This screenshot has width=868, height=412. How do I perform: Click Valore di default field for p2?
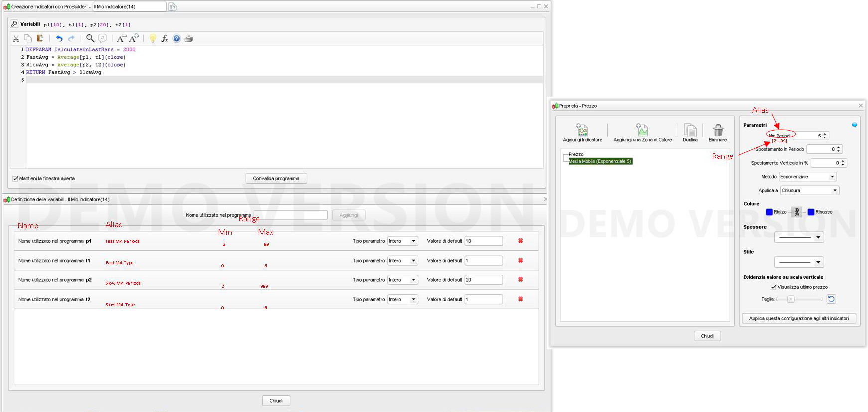pyautogui.click(x=484, y=280)
